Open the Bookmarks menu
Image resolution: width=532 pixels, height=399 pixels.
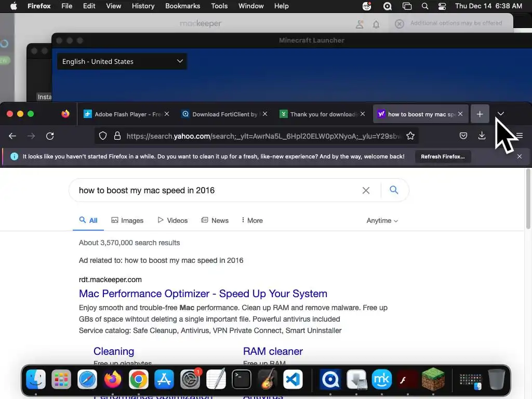182,6
